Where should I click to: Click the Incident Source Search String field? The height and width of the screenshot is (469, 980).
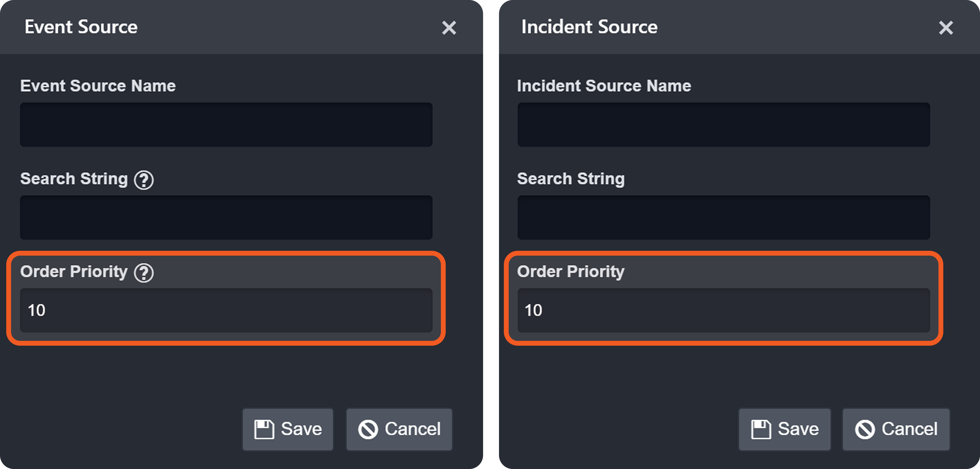tap(723, 217)
